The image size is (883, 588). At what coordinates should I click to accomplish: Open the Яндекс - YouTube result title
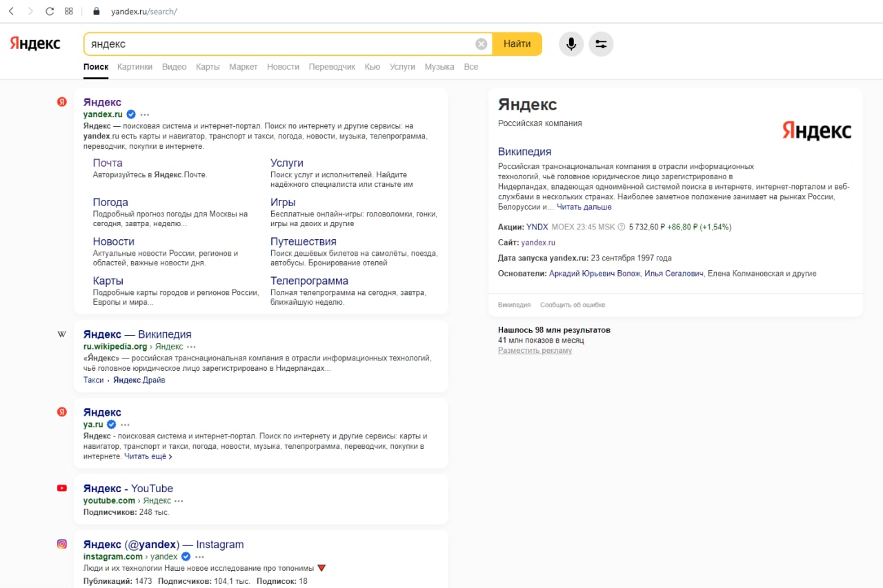tap(128, 488)
